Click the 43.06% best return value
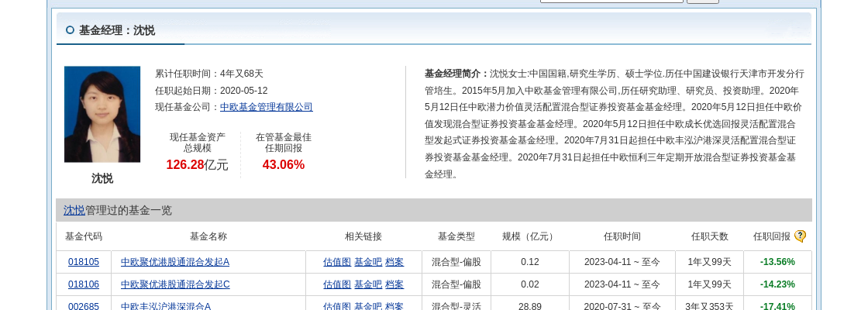This screenshot has width=868, height=310. coord(284,165)
